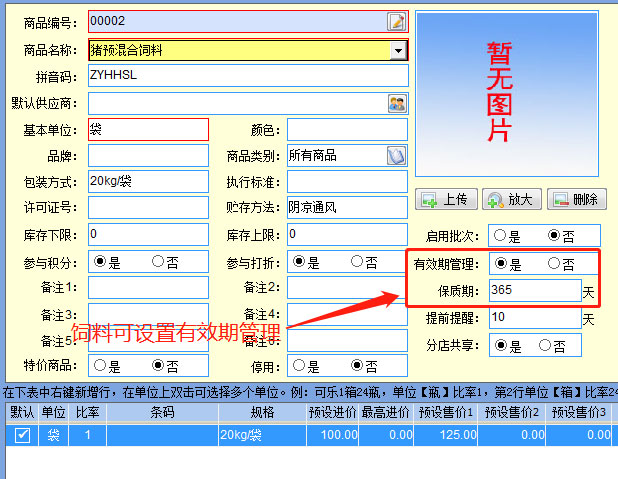Viewport: 618px width, 479px height.
Task: Select No for branch sharing
Action: tap(545, 346)
